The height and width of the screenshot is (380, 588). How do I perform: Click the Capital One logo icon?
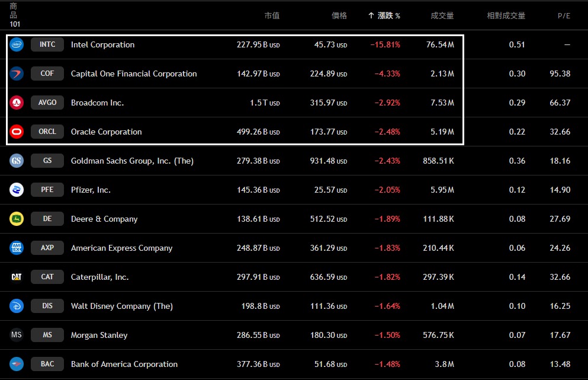tap(17, 74)
